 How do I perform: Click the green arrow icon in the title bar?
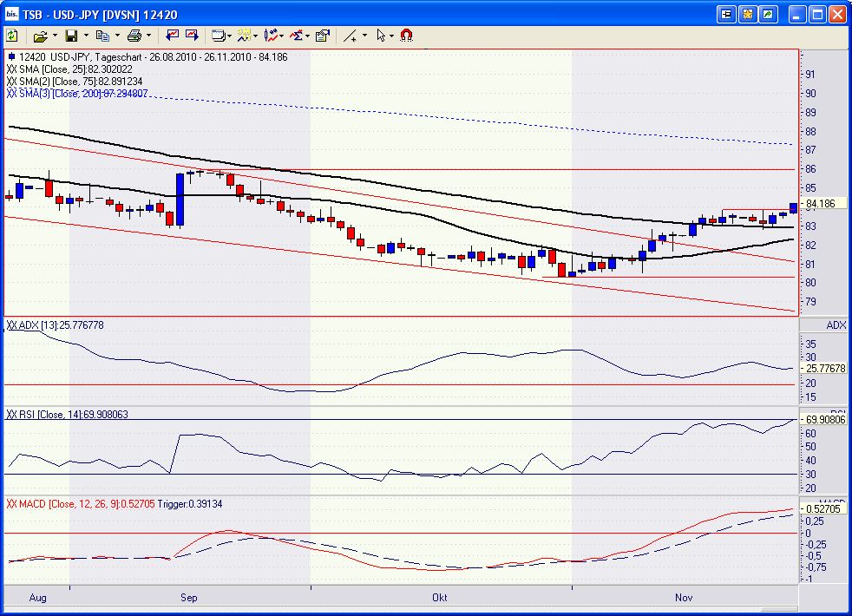pos(766,13)
